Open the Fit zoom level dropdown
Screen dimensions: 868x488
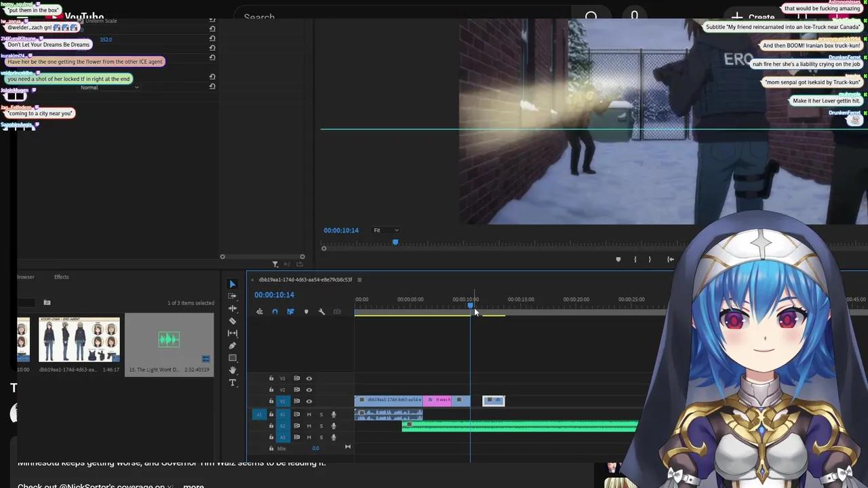point(386,230)
